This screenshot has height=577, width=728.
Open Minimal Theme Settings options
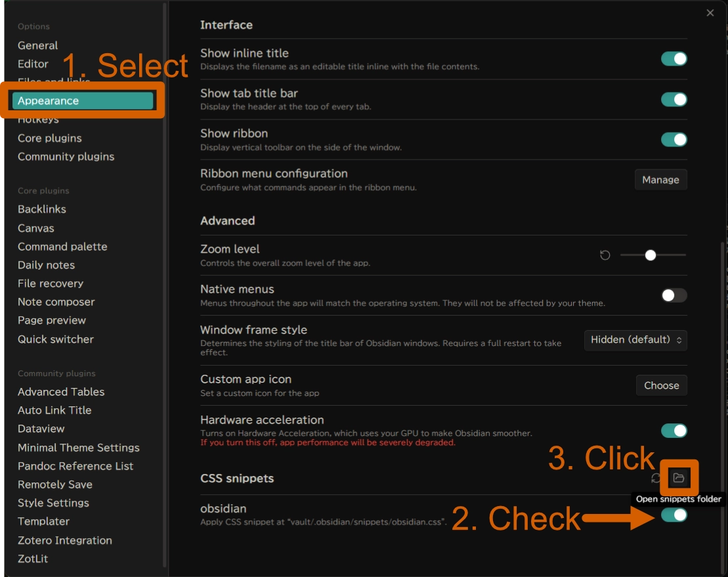coord(78,448)
